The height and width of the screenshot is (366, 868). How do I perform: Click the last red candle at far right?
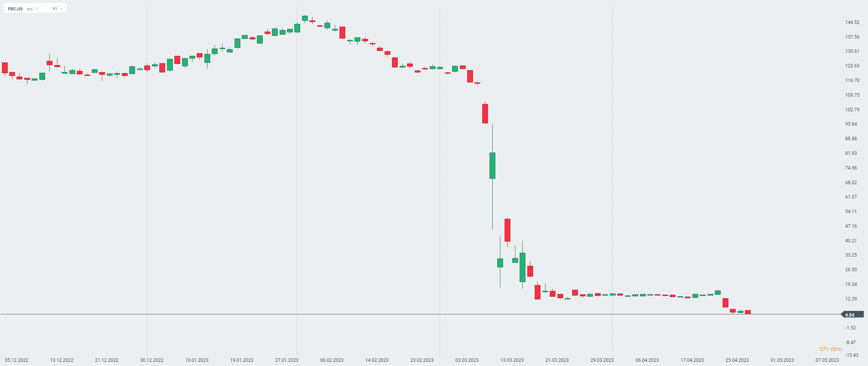click(x=748, y=312)
